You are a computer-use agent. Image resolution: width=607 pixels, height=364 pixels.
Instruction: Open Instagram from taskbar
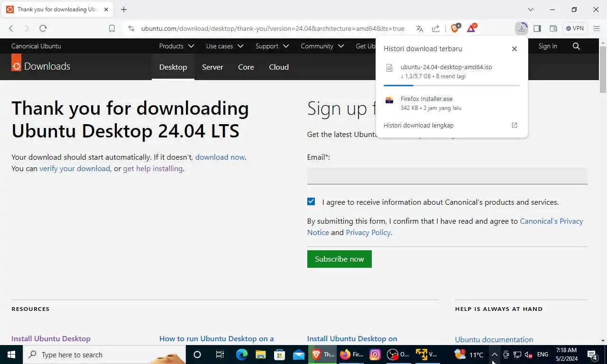point(375,355)
